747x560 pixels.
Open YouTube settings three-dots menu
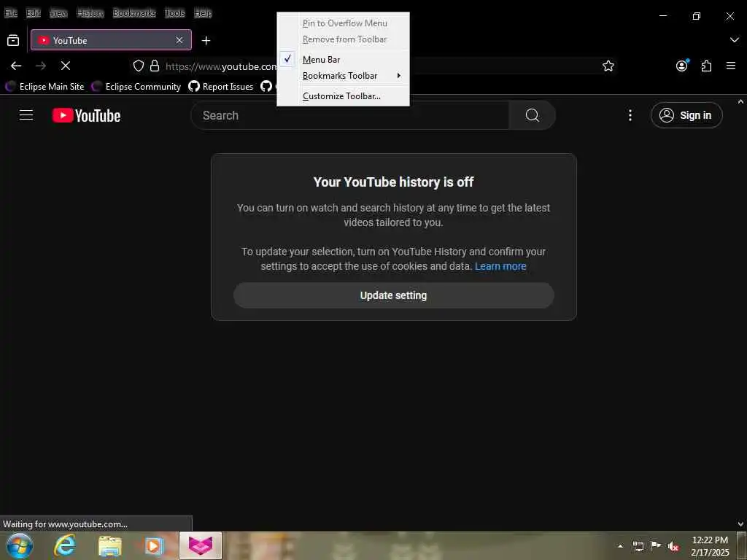pos(630,115)
